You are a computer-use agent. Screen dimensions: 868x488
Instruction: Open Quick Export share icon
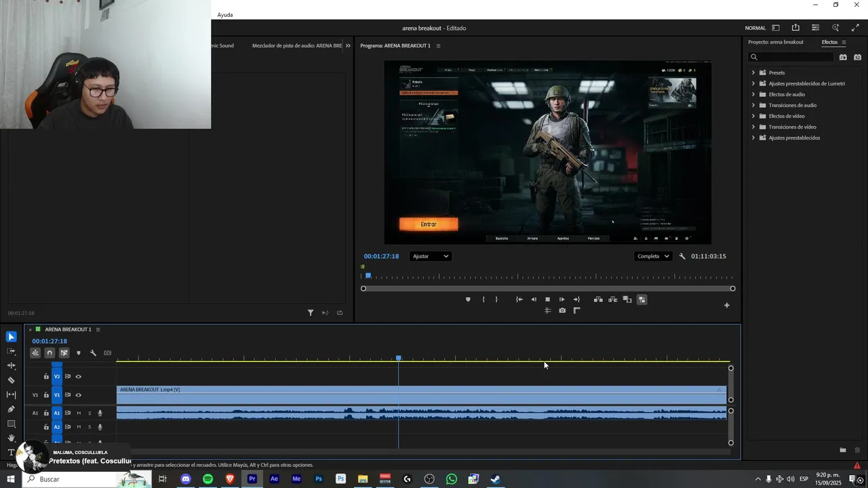[795, 28]
